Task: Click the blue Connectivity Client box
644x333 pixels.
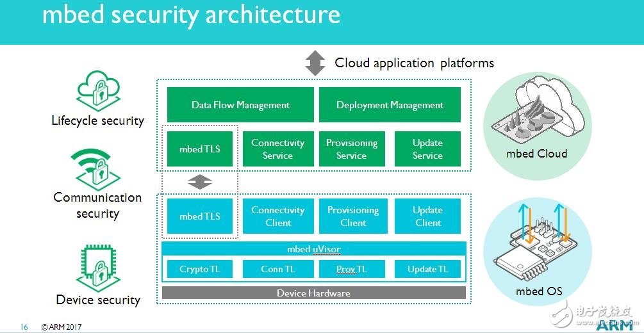Action: [x=277, y=216]
